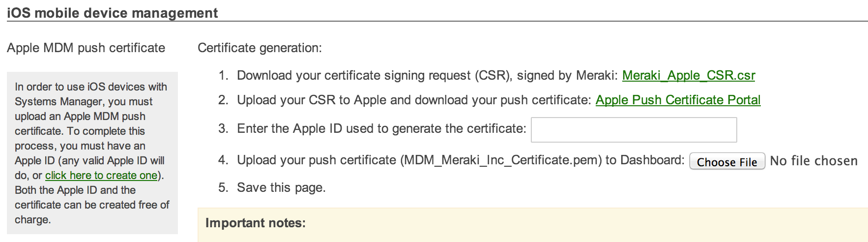Click the 'Systems Manager' text in the gray box
The image size is (868, 242).
[58, 102]
